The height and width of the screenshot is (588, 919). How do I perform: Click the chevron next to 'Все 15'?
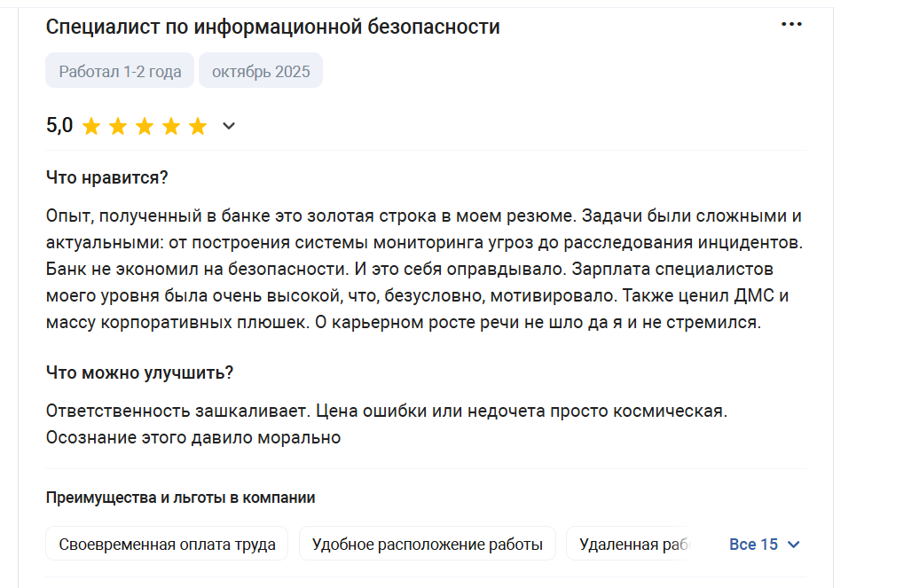pos(794,545)
